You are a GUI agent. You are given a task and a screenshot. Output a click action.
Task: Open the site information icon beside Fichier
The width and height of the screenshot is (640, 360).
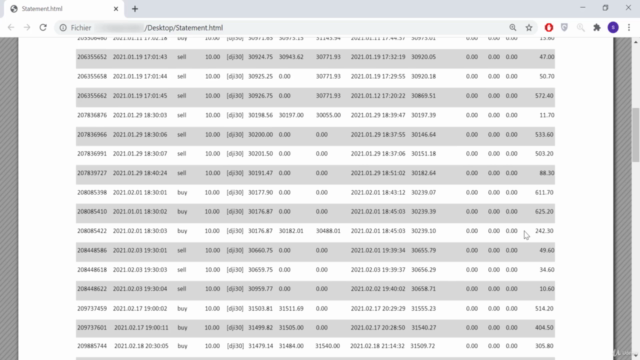(x=63, y=28)
